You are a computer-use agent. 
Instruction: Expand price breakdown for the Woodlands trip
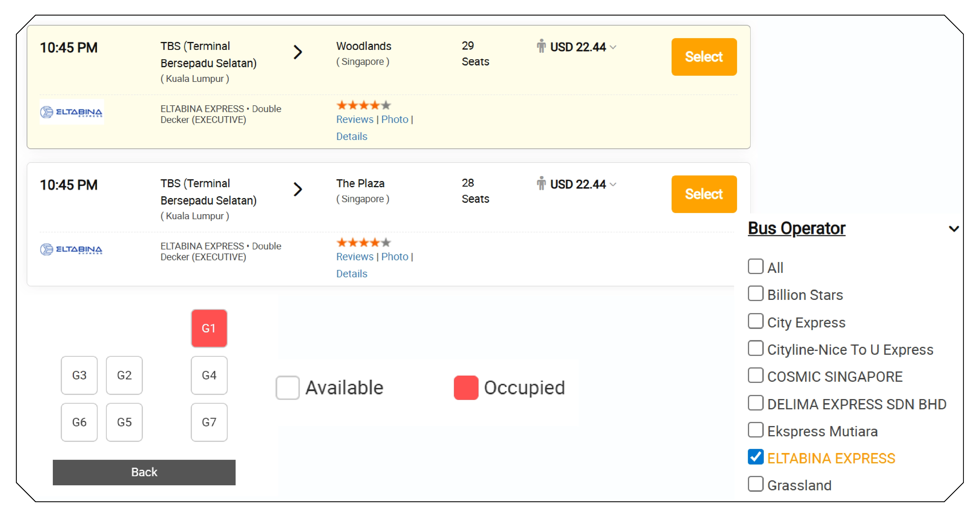click(x=613, y=47)
